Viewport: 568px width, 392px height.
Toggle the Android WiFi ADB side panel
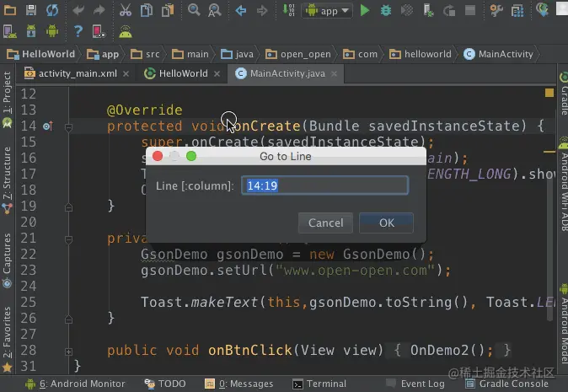click(x=563, y=185)
